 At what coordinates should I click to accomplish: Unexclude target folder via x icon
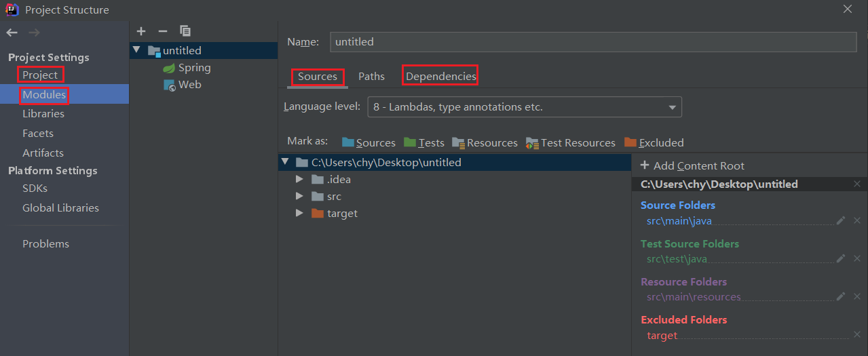(856, 335)
